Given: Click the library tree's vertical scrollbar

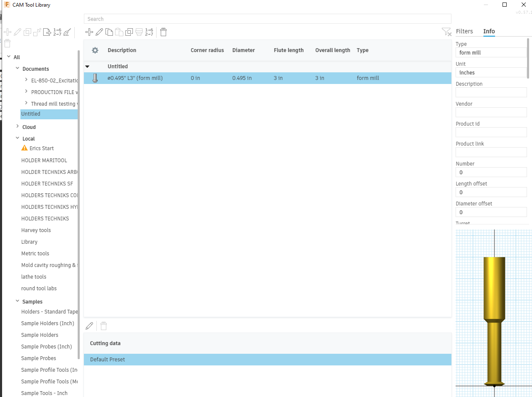Looking at the screenshot, I should [x=78, y=205].
